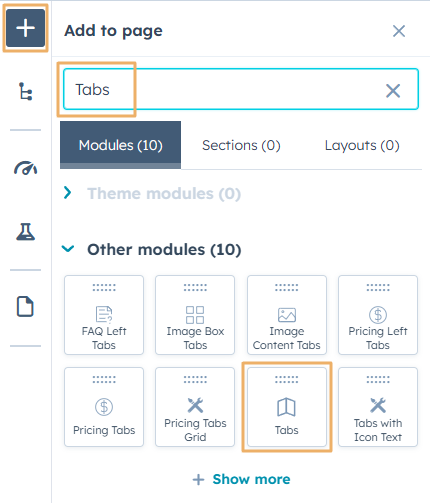This screenshot has height=503, width=430.
Task: Collapse the Other modules (10) section
Action: point(152,249)
